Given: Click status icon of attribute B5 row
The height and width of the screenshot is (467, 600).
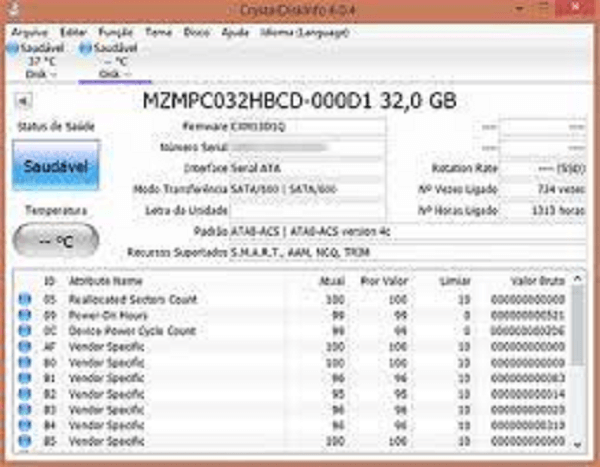Looking at the screenshot, I should pos(25,441).
